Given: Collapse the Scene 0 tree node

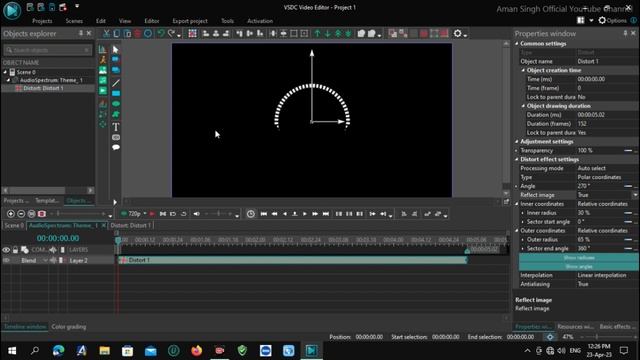Looking at the screenshot, I should [5, 72].
